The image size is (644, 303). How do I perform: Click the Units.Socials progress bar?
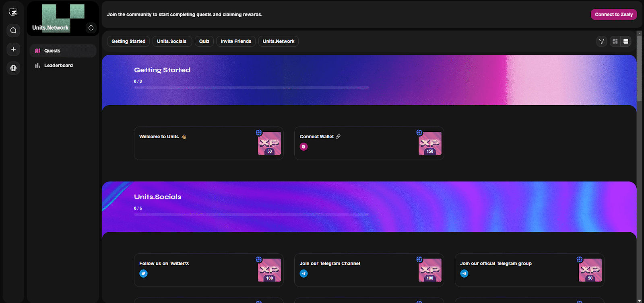click(252, 215)
